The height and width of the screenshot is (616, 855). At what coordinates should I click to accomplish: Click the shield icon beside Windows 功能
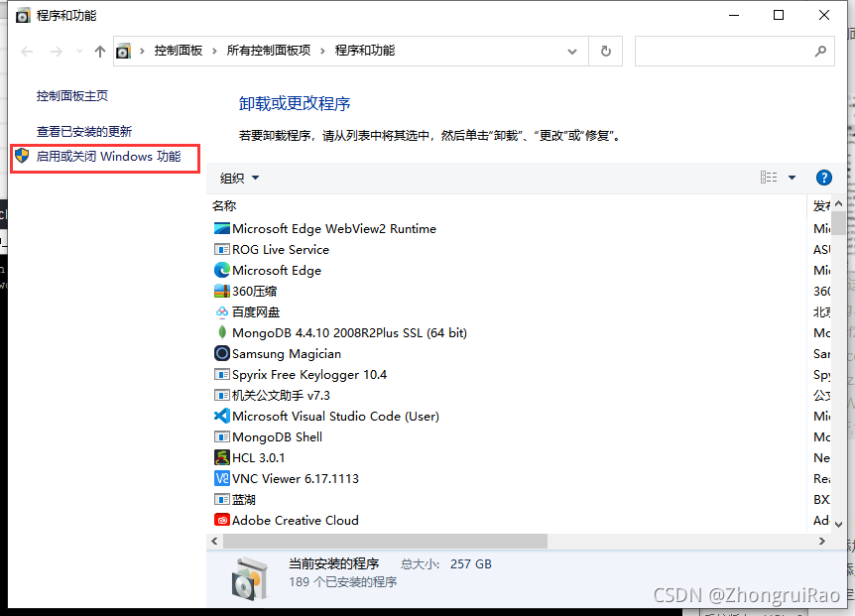click(22, 156)
